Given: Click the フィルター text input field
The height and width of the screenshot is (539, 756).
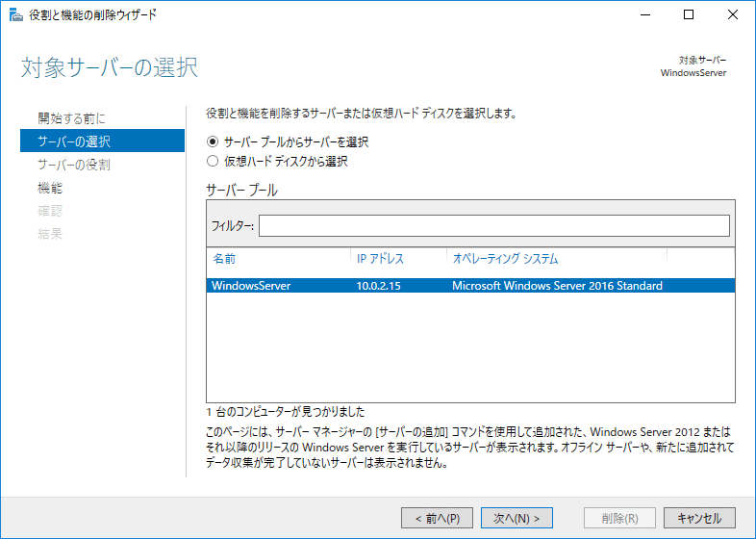Looking at the screenshot, I should click(x=493, y=226).
